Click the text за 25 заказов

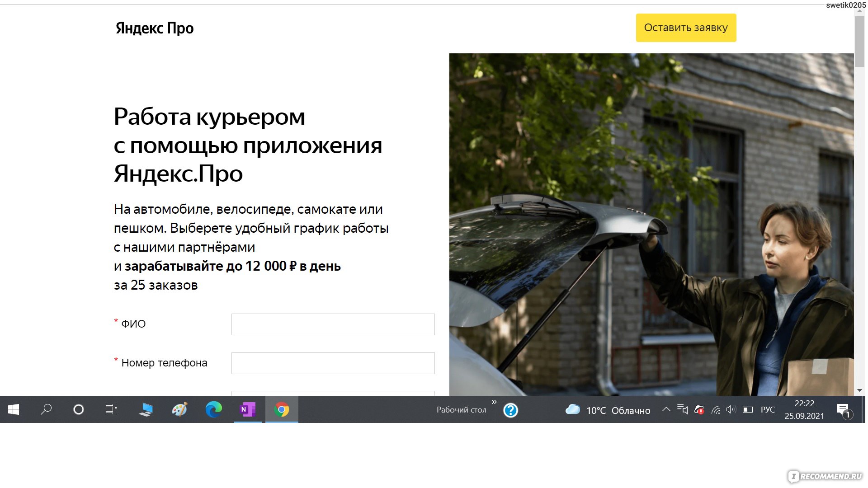pos(156,285)
